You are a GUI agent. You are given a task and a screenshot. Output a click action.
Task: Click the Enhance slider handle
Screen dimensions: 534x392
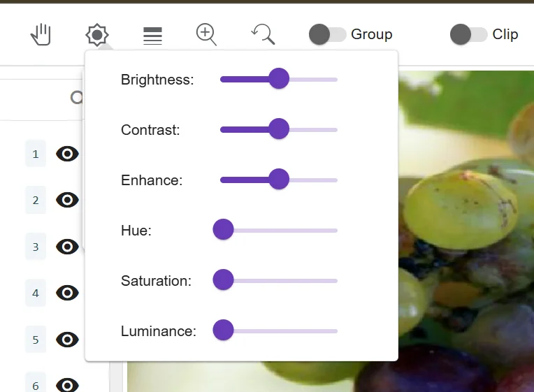click(x=279, y=179)
